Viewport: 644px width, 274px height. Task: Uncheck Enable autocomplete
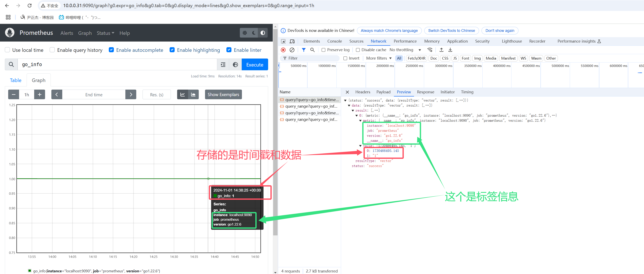(111, 50)
